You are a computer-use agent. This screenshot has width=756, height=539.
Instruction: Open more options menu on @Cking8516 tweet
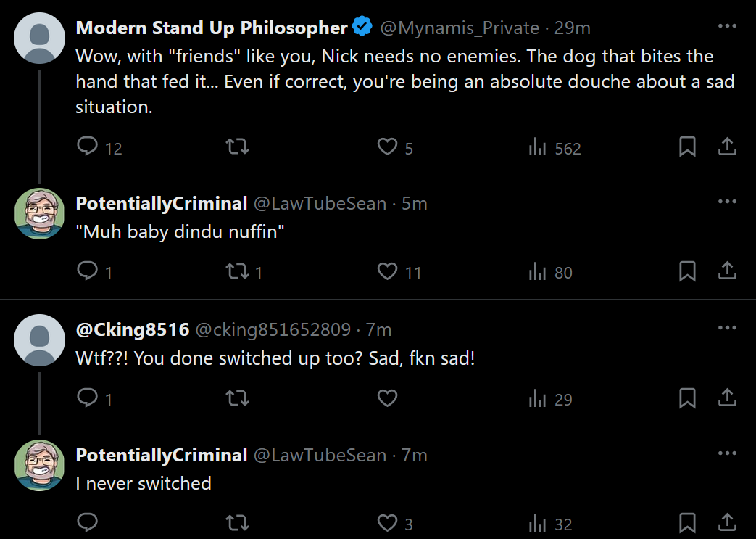[727, 328]
